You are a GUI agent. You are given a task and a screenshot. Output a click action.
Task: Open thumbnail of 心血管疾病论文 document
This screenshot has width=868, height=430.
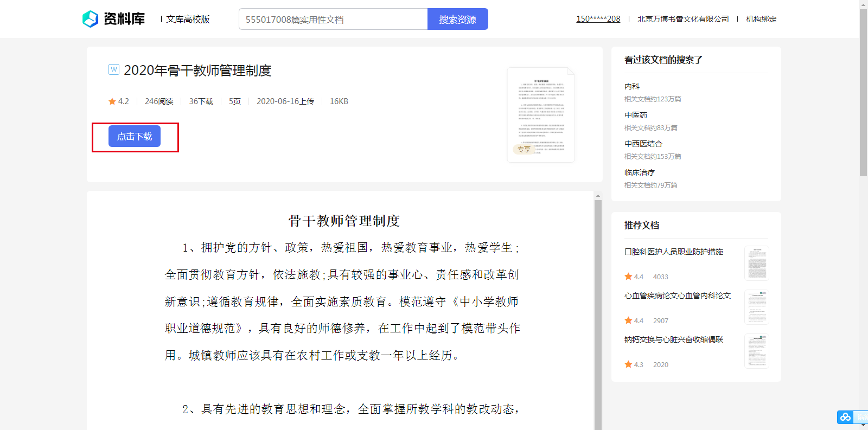point(756,307)
